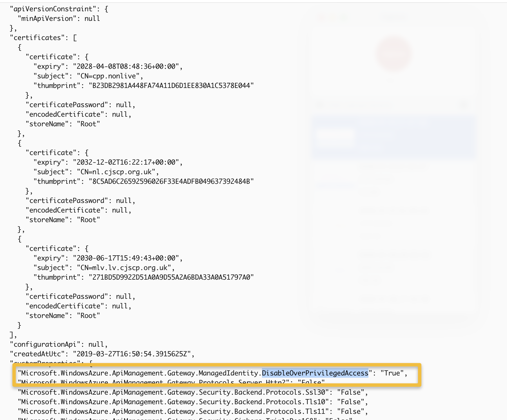Click the highlighted DisableOverPrivilegedAccess text
This screenshot has height=420, width=507.
pos(315,373)
